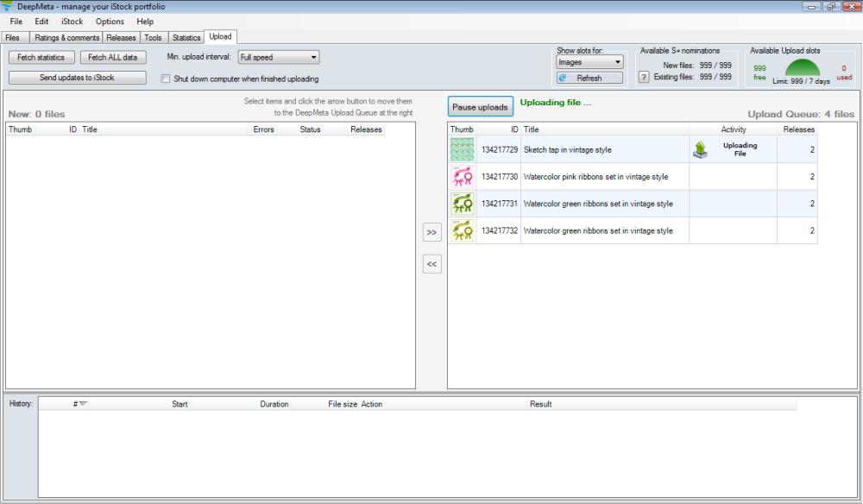Open the Edit menu

click(x=41, y=22)
